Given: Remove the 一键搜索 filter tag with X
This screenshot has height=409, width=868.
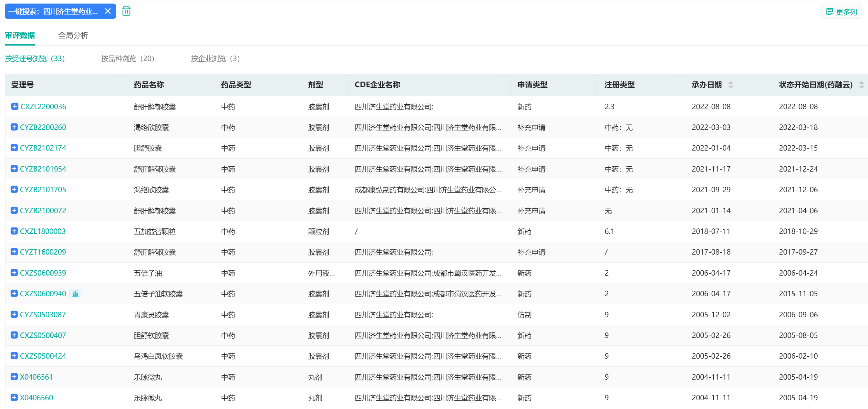Looking at the screenshot, I should pos(108,11).
